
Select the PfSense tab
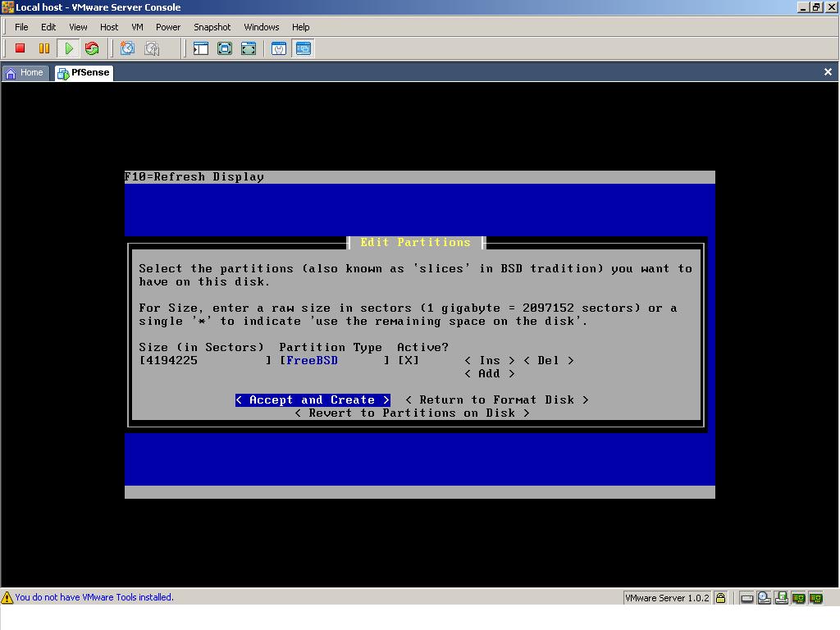(84, 73)
